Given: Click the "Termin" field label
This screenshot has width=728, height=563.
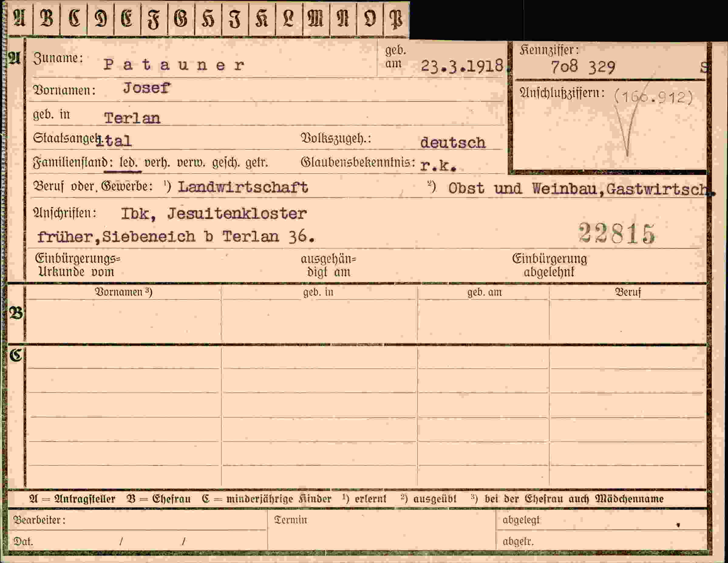Looking at the screenshot, I should (x=290, y=520).
